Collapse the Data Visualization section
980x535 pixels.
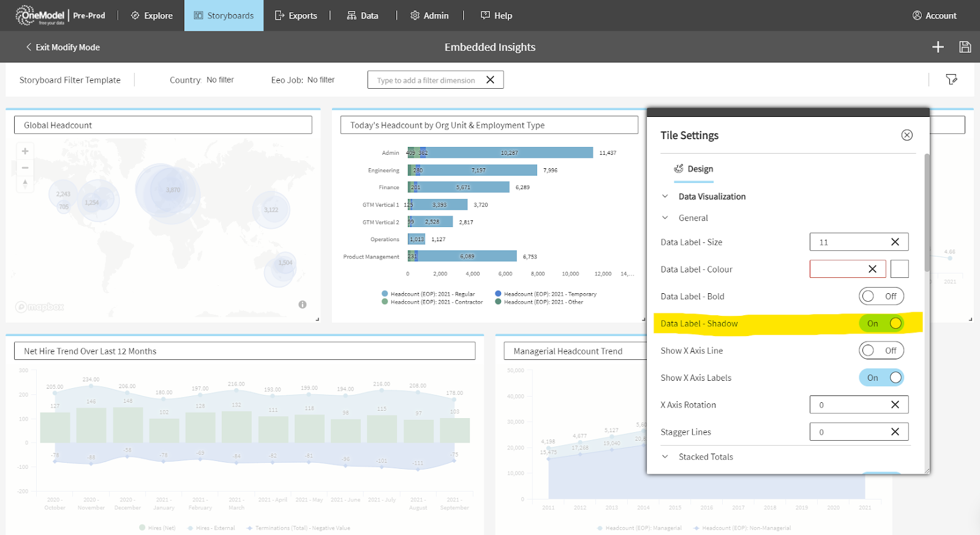665,196
